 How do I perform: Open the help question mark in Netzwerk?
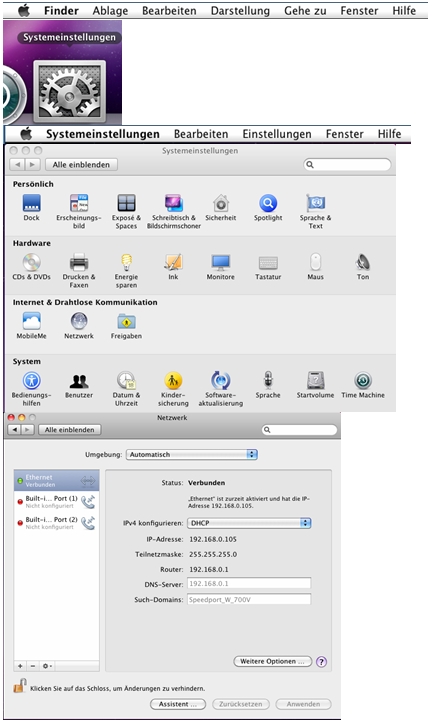(x=321, y=662)
